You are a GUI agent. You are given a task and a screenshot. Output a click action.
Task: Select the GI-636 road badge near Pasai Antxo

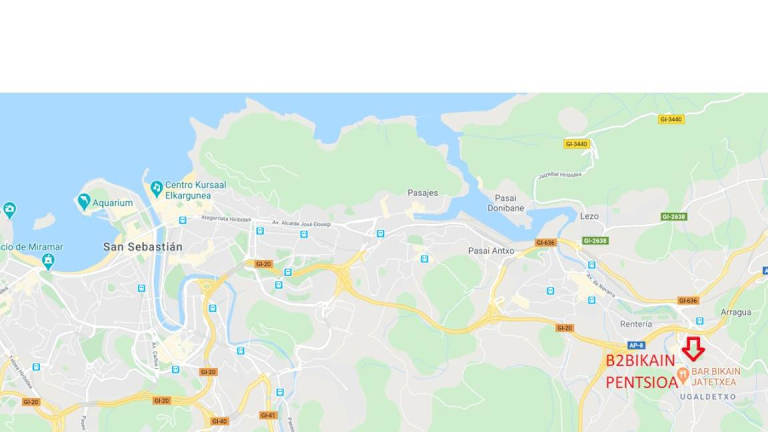[x=546, y=242]
